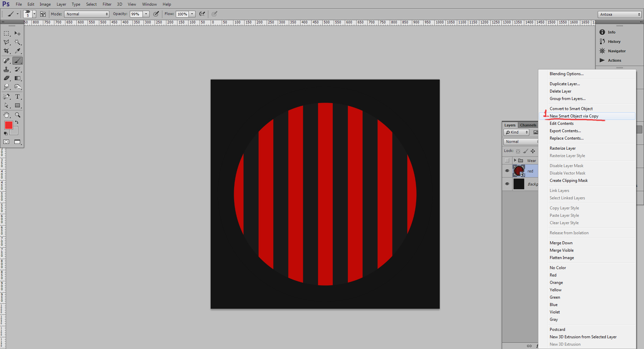Select the Horizontal Type tool

(x=17, y=97)
